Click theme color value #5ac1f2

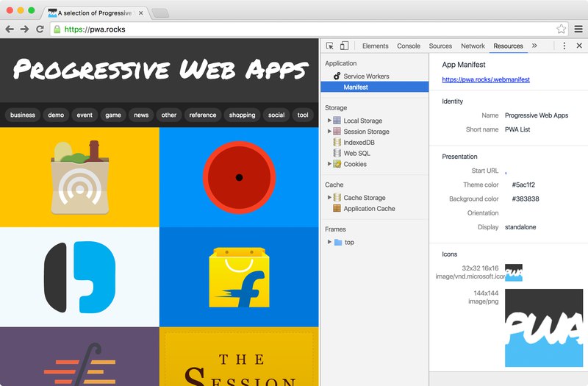pos(523,185)
